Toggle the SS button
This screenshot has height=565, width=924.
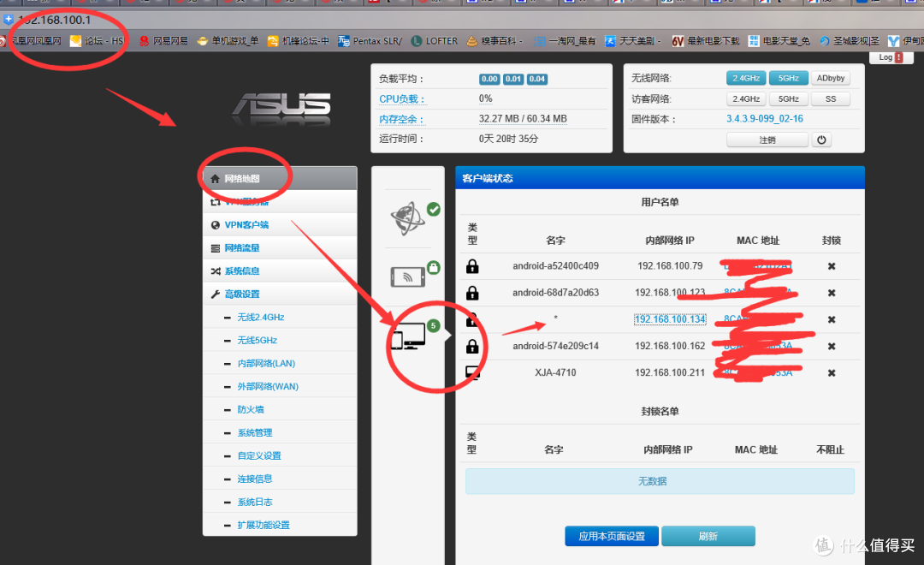[x=830, y=98]
